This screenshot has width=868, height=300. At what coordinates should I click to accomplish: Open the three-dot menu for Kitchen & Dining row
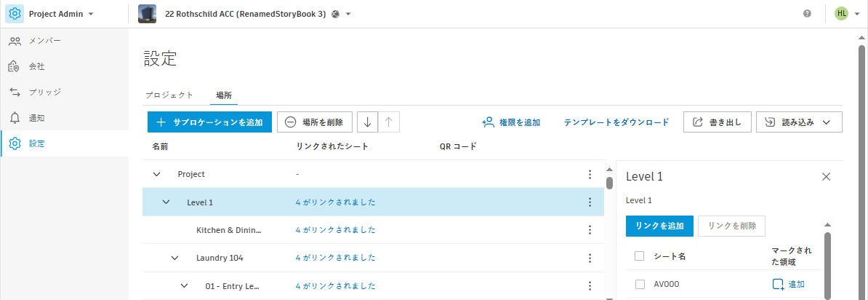[590, 230]
